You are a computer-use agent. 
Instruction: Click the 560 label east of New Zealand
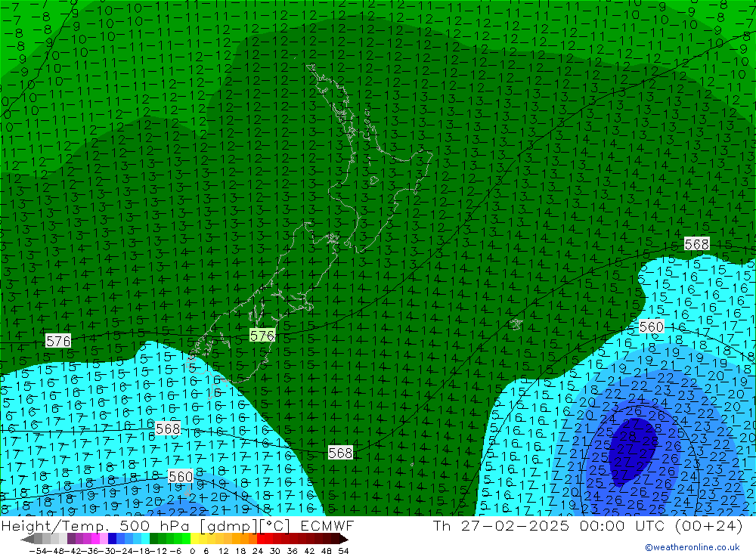tap(652, 327)
